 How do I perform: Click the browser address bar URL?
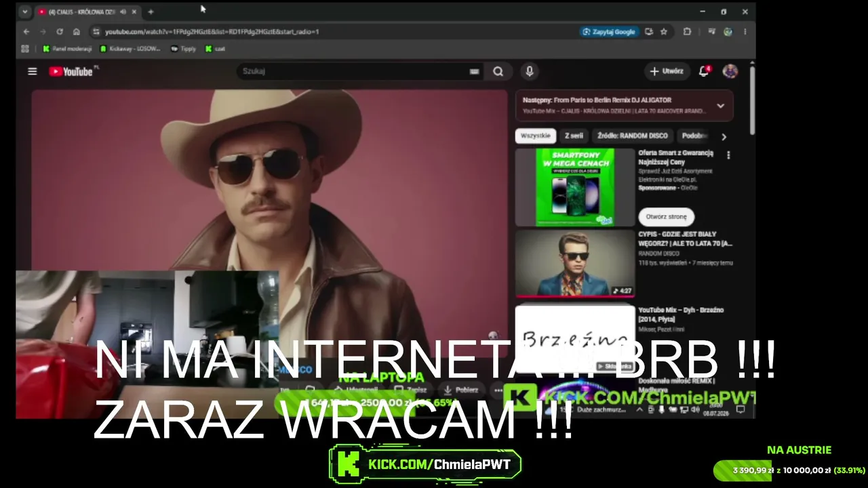pyautogui.click(x=212, y=32)
